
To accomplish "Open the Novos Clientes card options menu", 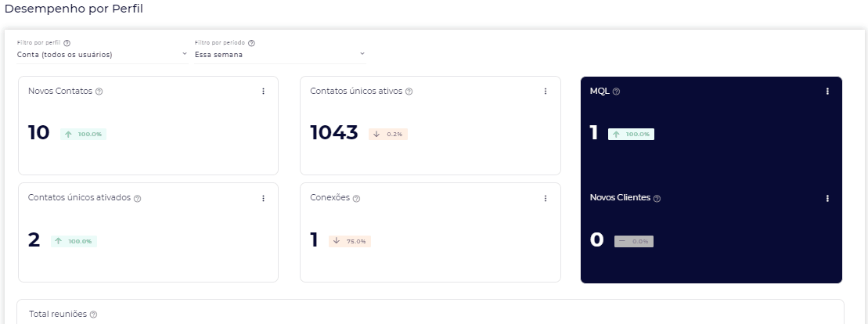I will point(827,199).
